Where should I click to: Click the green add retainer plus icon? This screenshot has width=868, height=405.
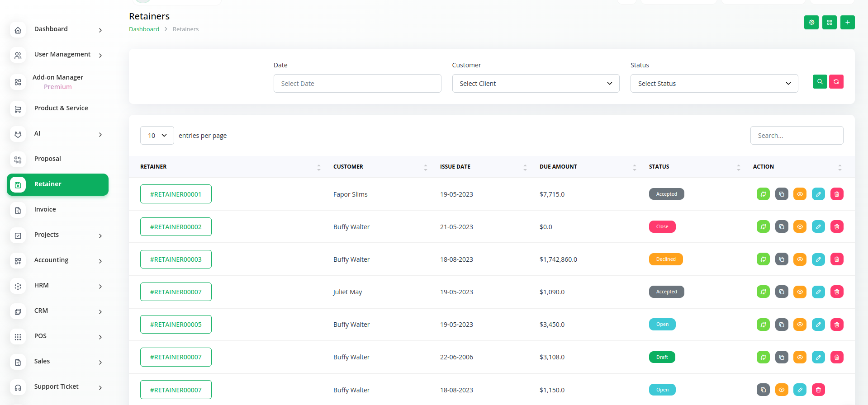click(x=847, y=22)
